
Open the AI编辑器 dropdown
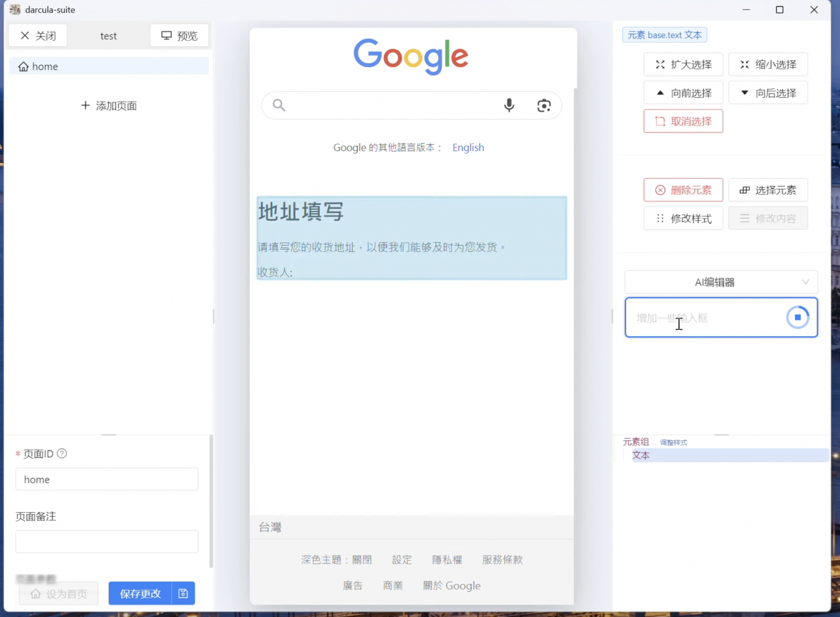pyautogui.click(x=721, y=282)
